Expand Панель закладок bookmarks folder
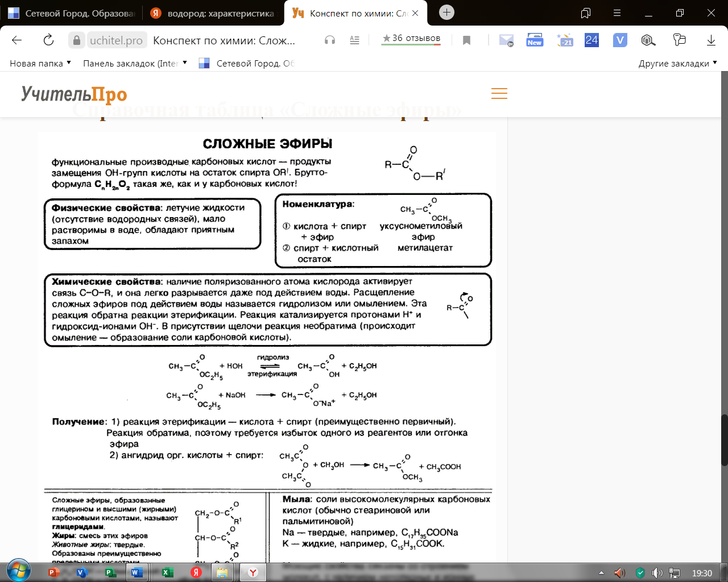The height and width of the screenshot is (582, 728). coord(135,63)
